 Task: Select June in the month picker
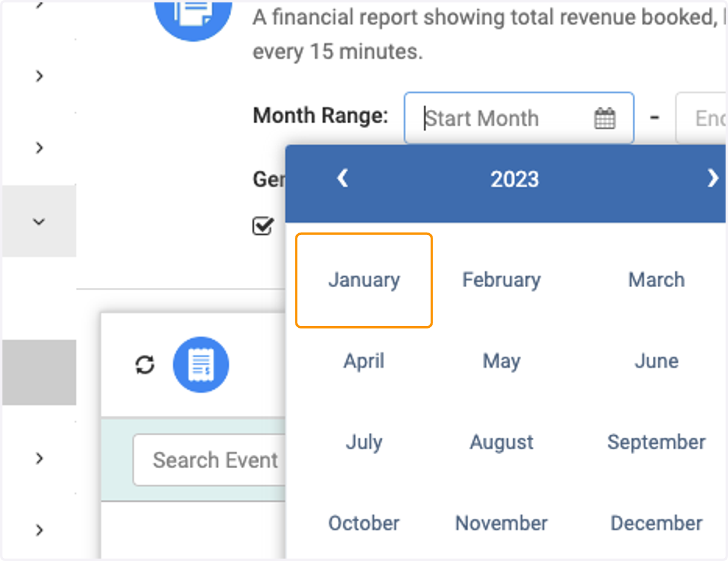pos(656,361)
